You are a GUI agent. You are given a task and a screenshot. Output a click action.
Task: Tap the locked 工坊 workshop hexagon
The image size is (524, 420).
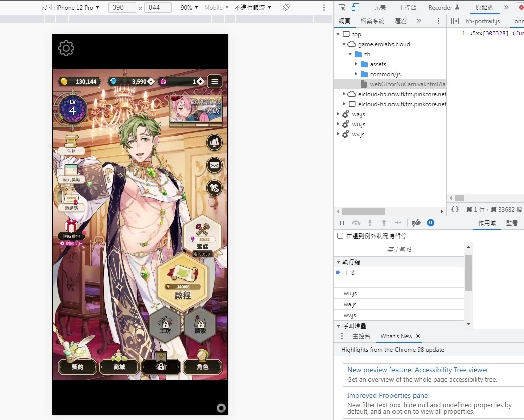(165, 325)
